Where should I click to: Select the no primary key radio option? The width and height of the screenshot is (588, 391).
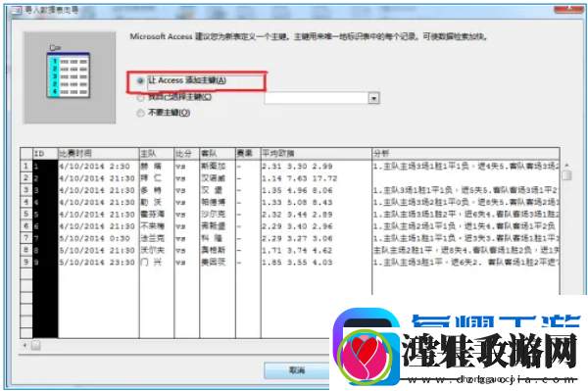tap(140, 113)
